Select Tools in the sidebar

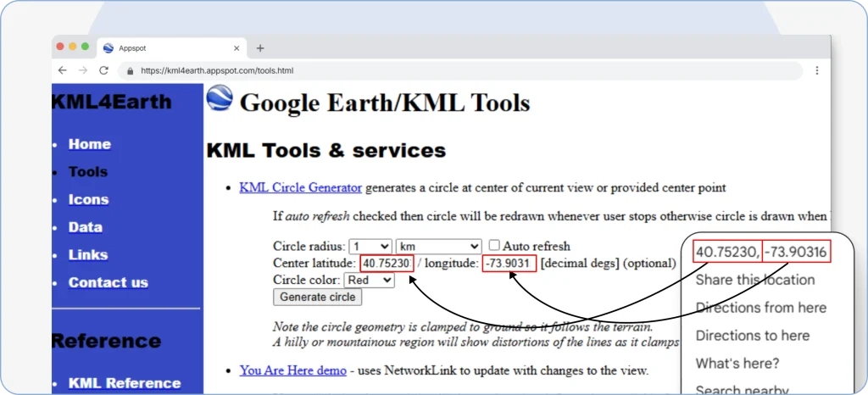(88, 172)
